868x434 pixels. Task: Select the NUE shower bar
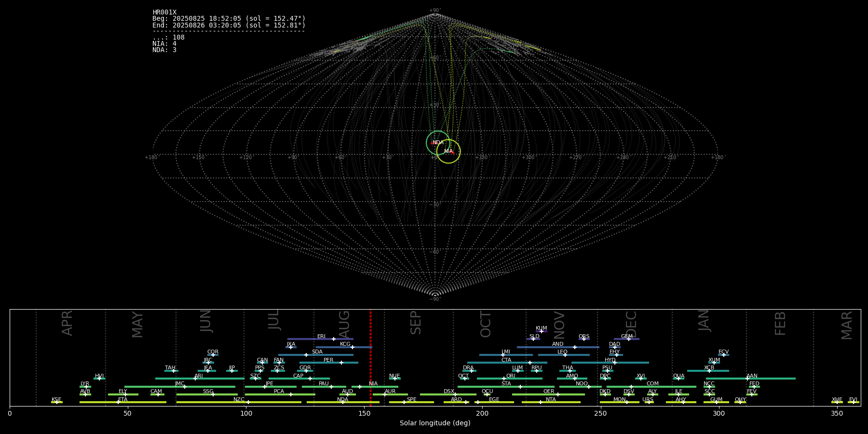click(x=395, y=379)
